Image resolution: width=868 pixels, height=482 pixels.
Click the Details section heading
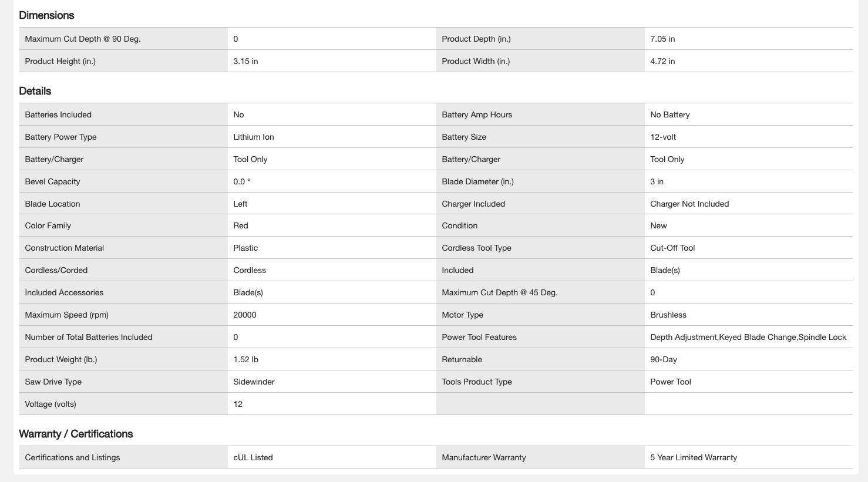[35, 91]
